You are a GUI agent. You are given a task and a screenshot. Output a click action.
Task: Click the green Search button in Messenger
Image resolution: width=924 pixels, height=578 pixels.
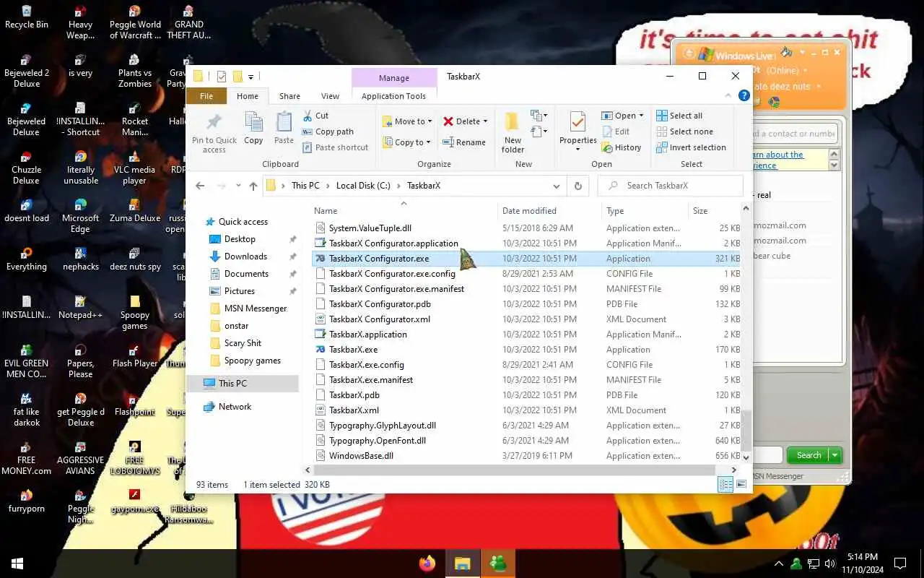pos(808,455)
